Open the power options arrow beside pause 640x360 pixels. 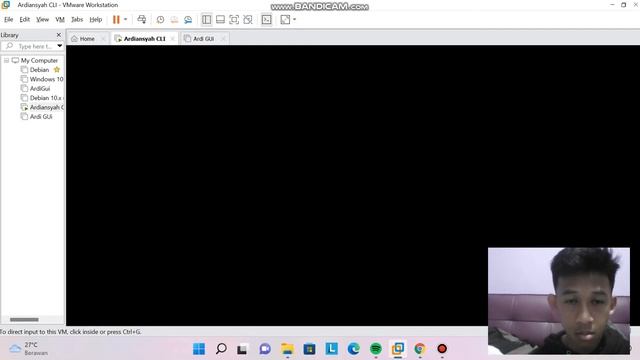(125, 19)
